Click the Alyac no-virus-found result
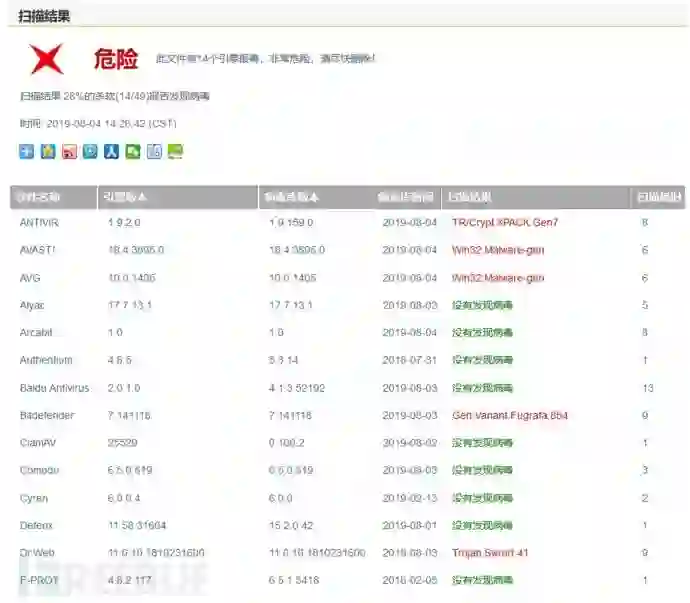 click(x=482, y=305)
